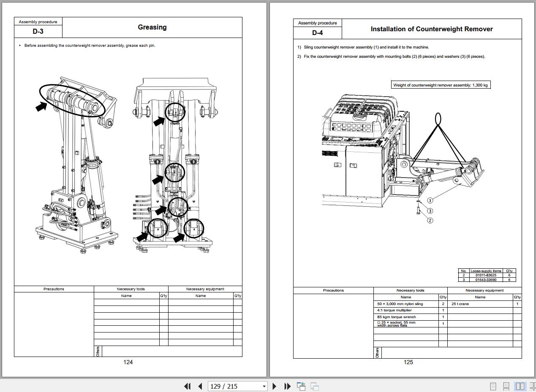The width and height of the screenshot is (536, 392).
Task: Open the page number dropdown arrow
Action: click(x=264, y=386)
